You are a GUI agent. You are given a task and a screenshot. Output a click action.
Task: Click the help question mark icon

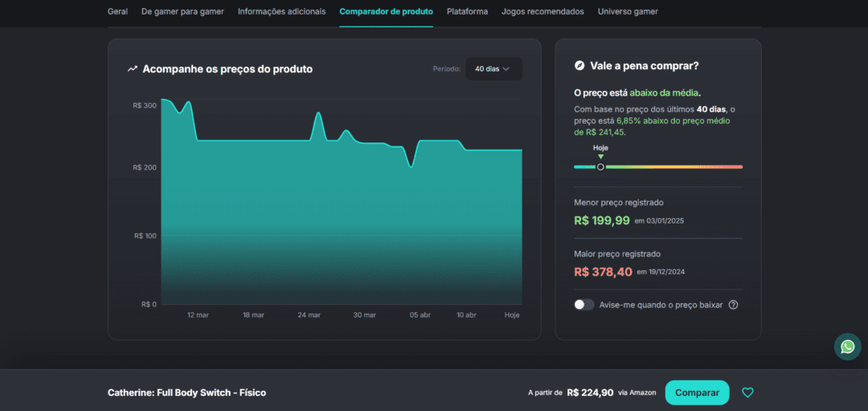(733, 305)
